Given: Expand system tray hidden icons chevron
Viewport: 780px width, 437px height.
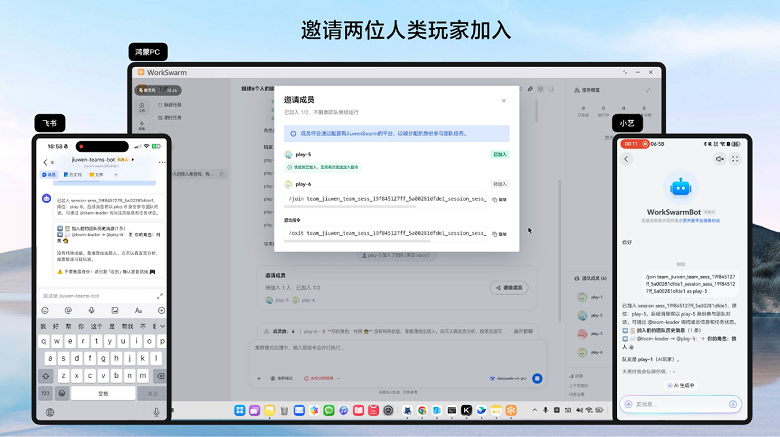Looking at the screenshot, I should coord(535,410).
